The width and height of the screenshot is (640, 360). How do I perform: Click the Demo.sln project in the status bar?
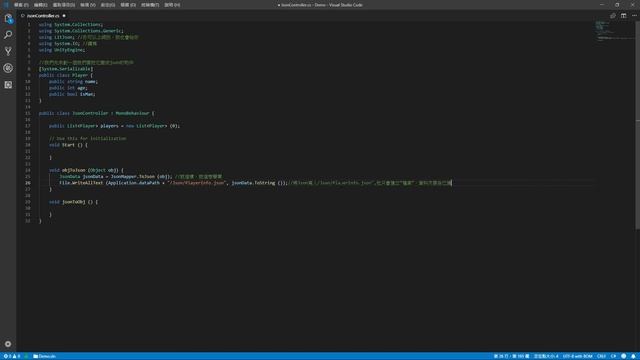tap(44, 356)
